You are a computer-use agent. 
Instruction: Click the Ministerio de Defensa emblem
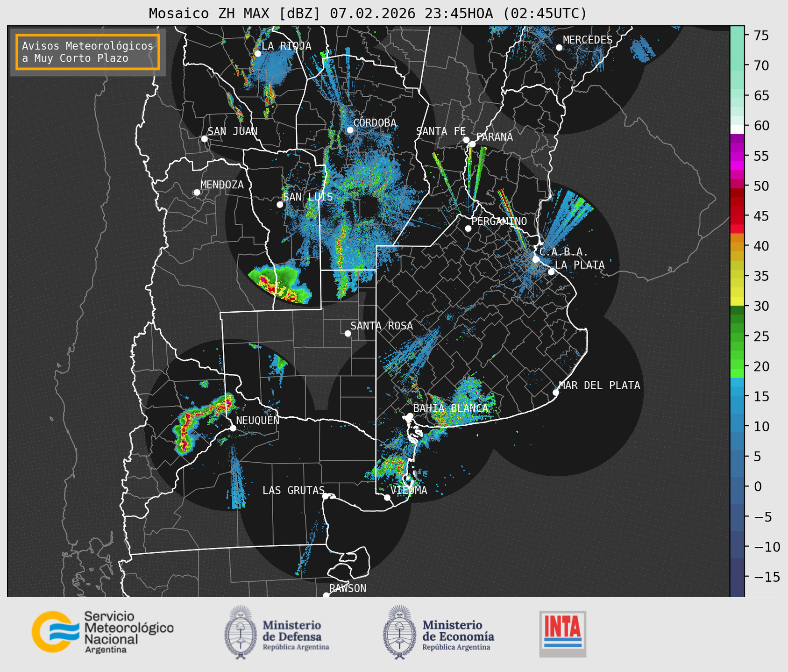[241, 632]
